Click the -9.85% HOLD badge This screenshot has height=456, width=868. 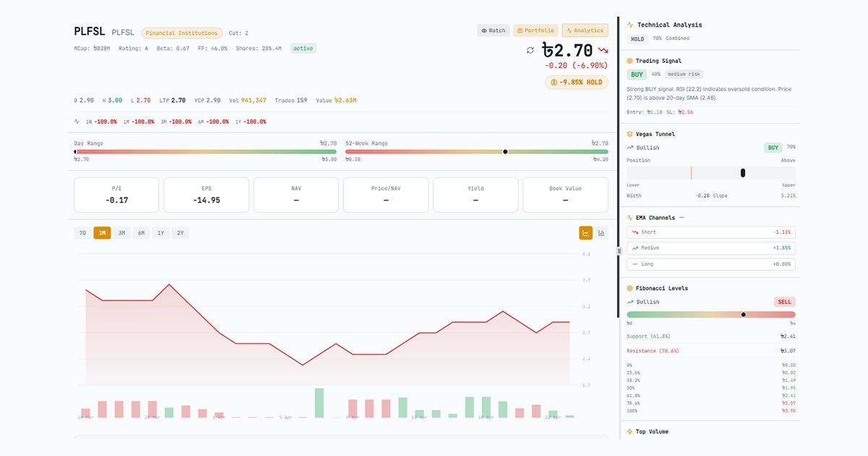click(576, 83)
